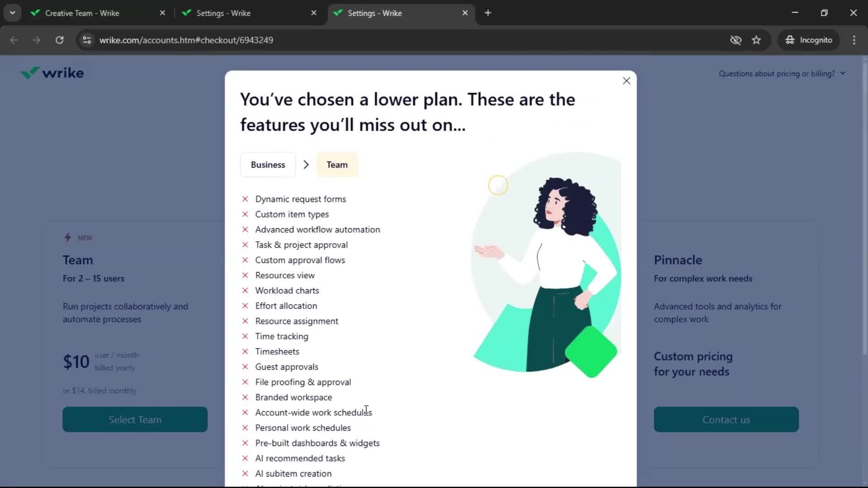Viewport: 868px width, 488px height.
Task: Open Chrome menu three dots
Action: pyautogui.click(x=854, y=40)
